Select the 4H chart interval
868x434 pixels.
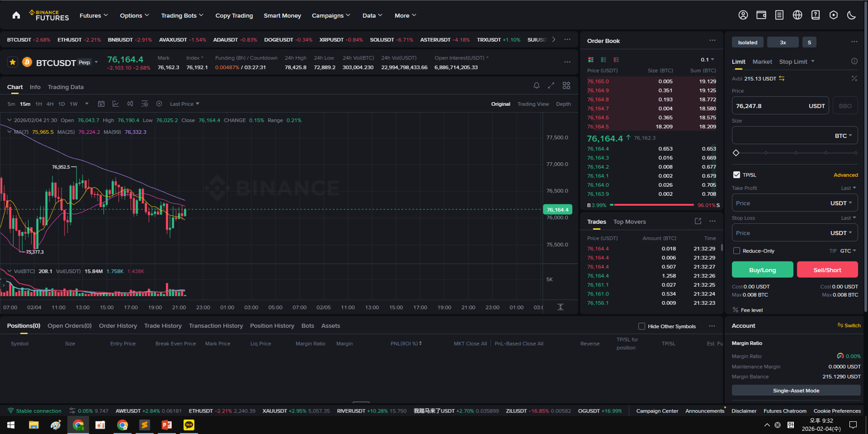point(50,104)
